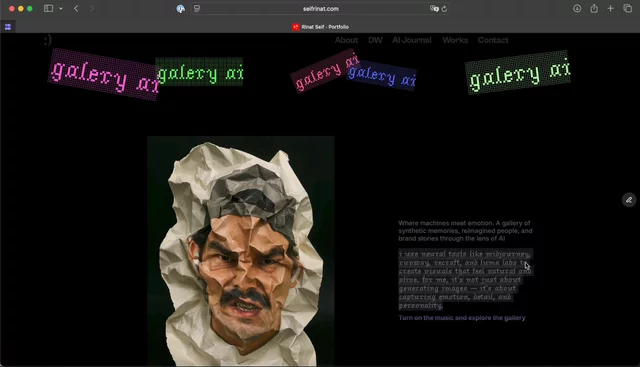Viewport: 640px width, 367px height.
Task: Open the privacy report shield icon
Action: coord(180,9)
